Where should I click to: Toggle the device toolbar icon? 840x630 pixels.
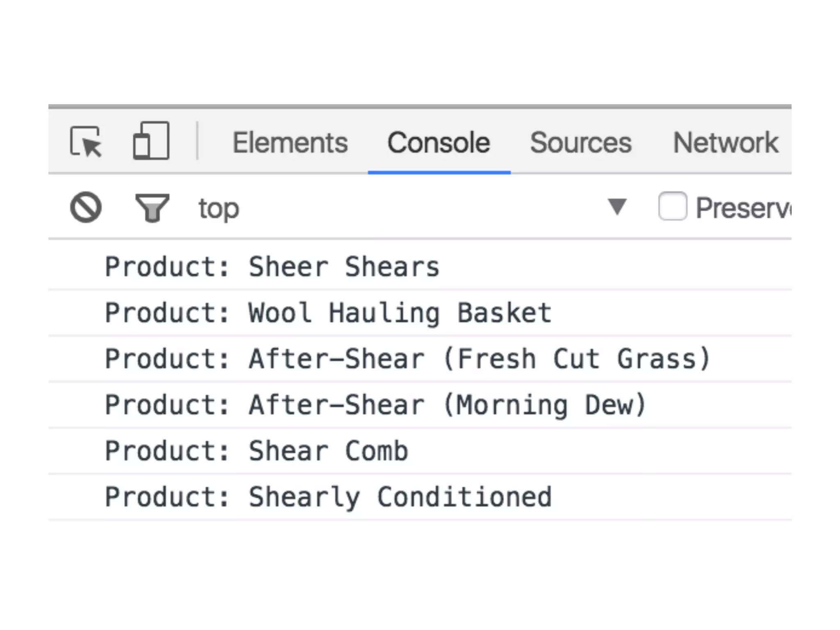(x=151, y=141)
